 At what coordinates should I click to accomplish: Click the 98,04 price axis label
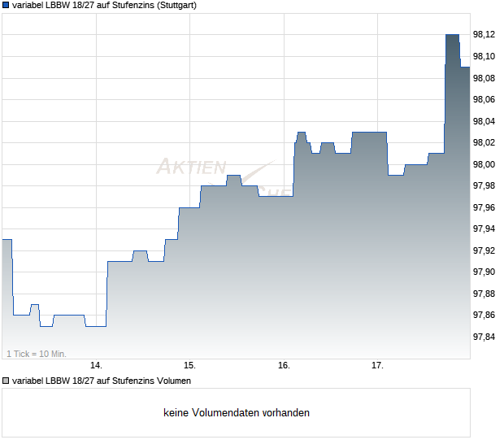[484, 121]
